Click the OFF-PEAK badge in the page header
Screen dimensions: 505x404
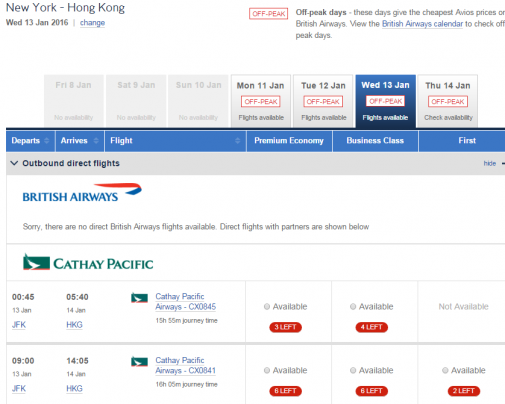pos(268,14)
